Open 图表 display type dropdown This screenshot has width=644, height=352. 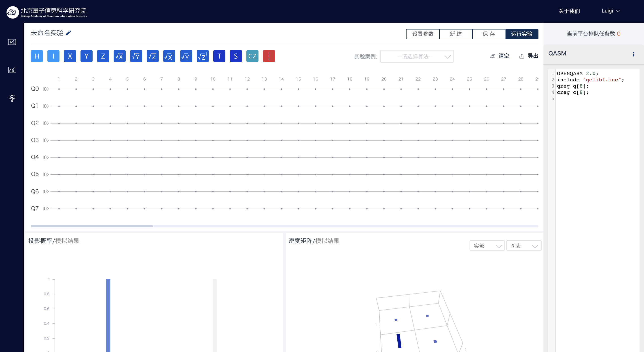(524, 246)
